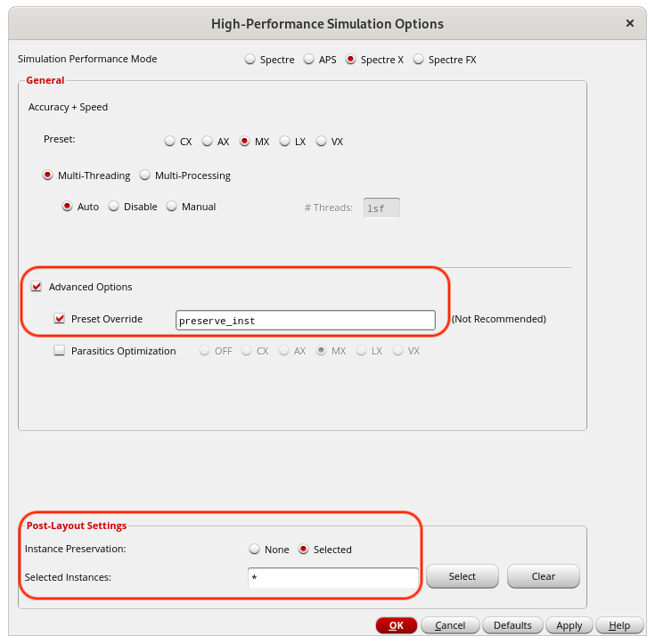
Task: Set accuracy preset to CX
Action: coord(170,142)
